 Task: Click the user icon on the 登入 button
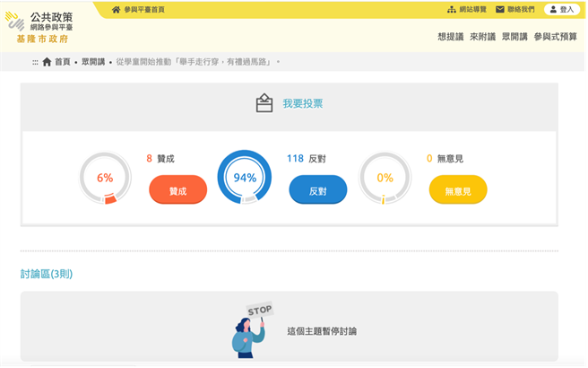pyautogui.click(x=553, y=10)
